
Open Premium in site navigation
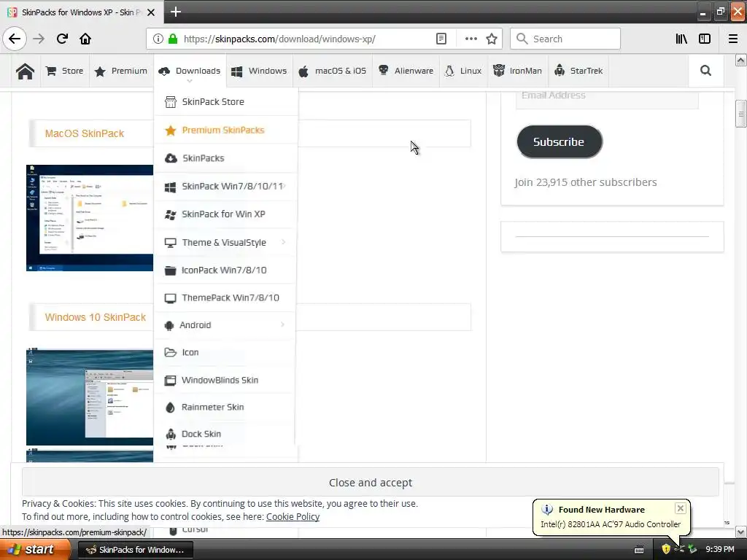(x=121, y=71)
